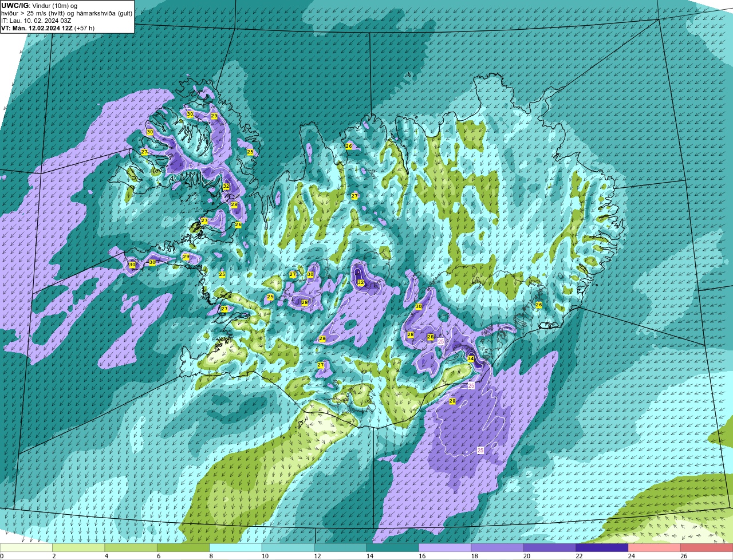Click the '(+57 h)' forecast offset text
Viewport: 733px width, 560px height.
[84, 28]
